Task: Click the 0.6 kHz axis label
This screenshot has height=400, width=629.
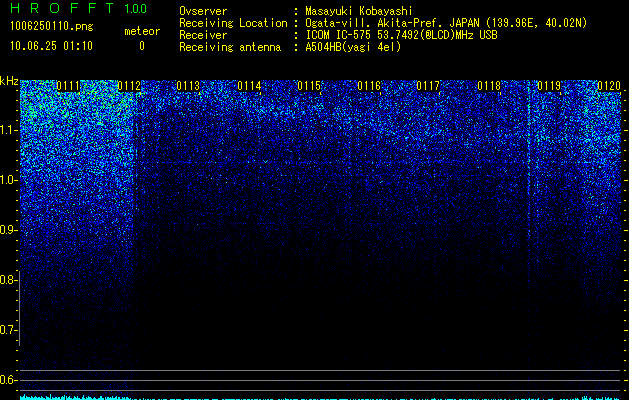Action: click(x=7, y=380)
